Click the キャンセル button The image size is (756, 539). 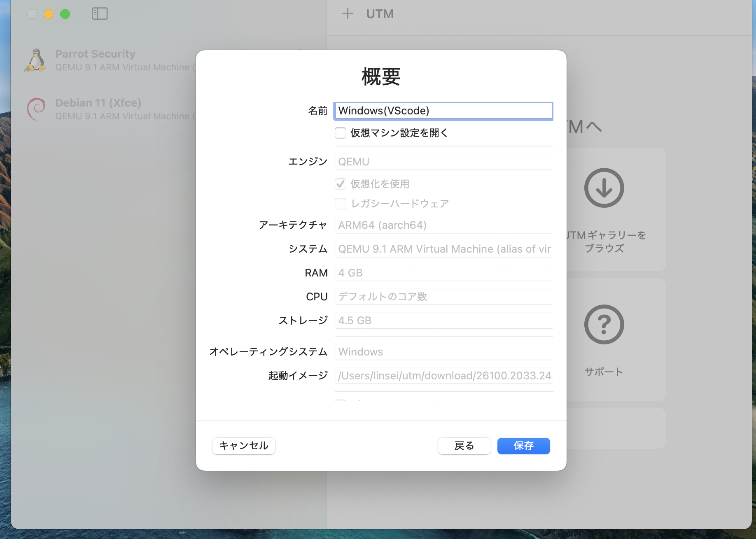(x=244, y=446)
